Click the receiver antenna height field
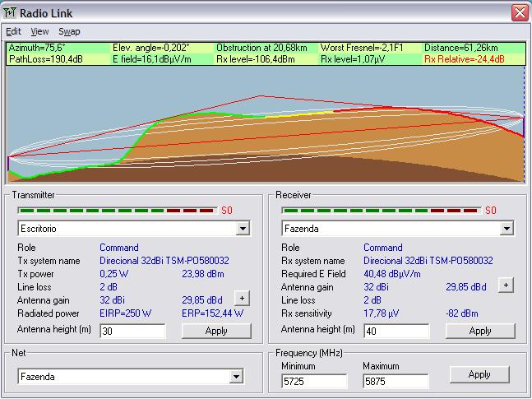 click(x=396, y=331)
